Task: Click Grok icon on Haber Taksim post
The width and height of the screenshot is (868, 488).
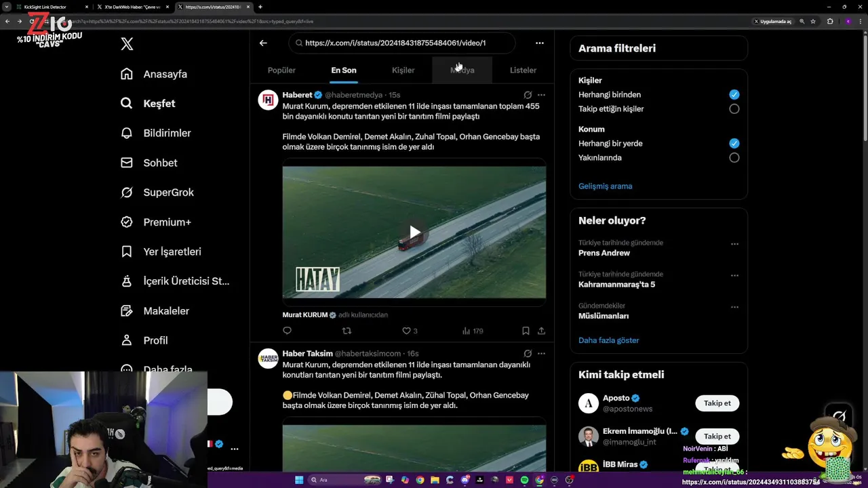Action: [x=528, y=353]
